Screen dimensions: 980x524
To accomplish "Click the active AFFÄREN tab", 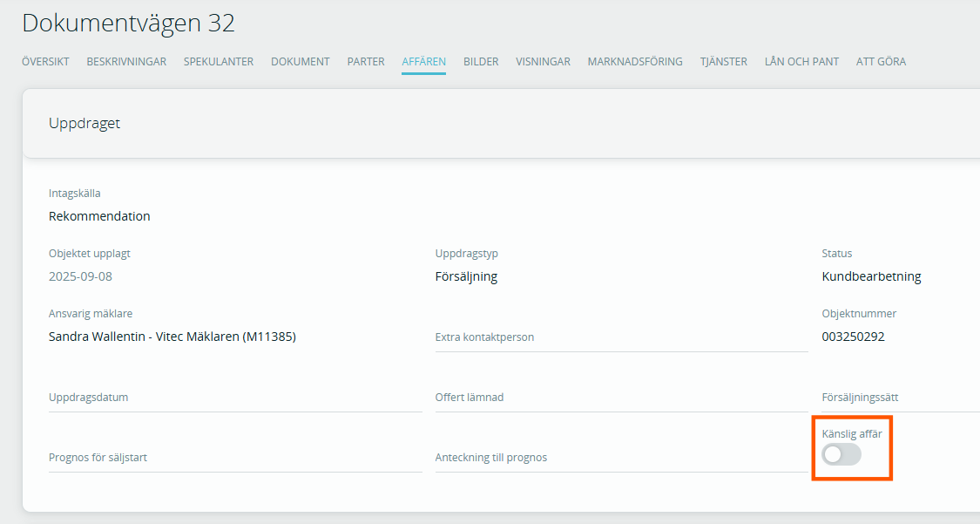I will 423,62.
